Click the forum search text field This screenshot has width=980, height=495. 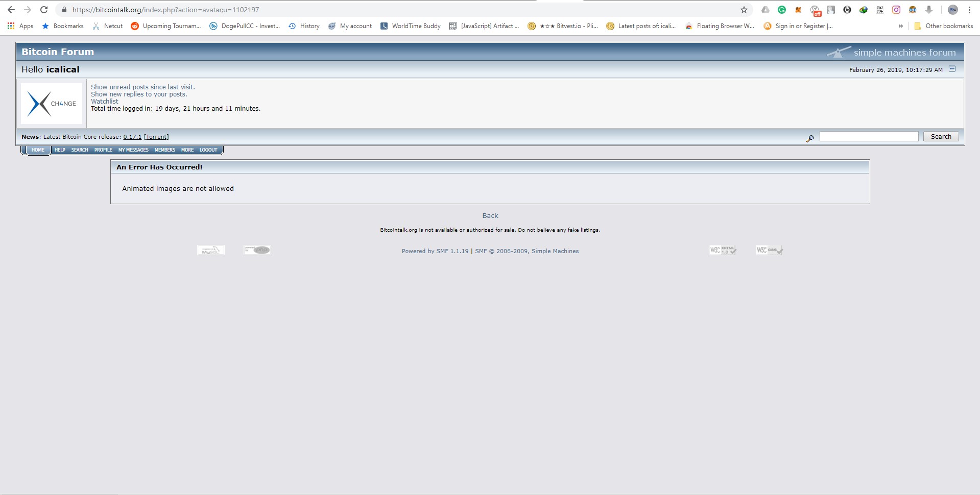click(x=869, y=136)
